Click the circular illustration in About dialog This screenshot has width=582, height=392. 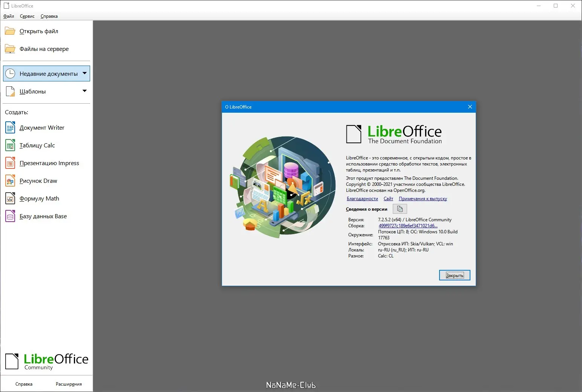point(282,187)
